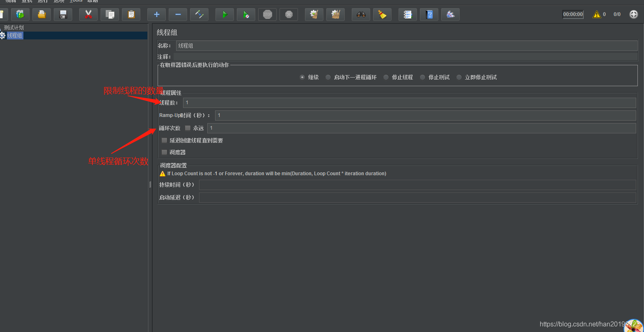Focus the 线程数 thread count field
The width and height of the screenshot is (644, 332).
click(409, 103)
